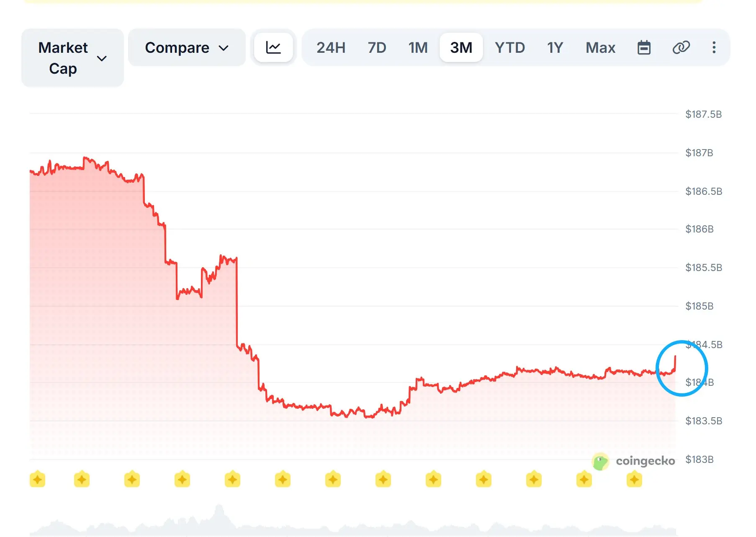The width and height of the screenshot is (756, 537).
Task: Copy chart link via chain icon
Action: click(681, 47)
